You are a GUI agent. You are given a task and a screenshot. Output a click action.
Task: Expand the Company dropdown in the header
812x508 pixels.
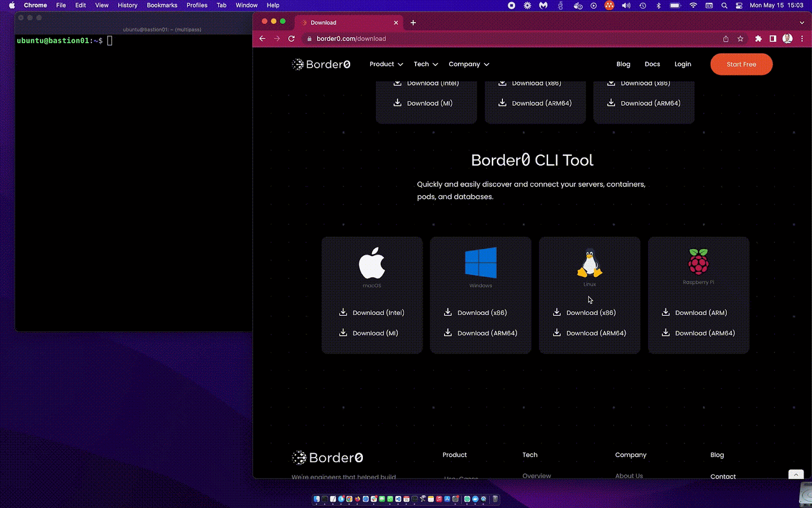(469, 64)
